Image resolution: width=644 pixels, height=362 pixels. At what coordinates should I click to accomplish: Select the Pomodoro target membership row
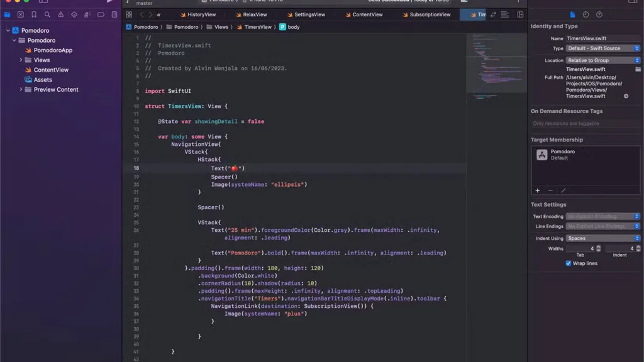[586, 155]
